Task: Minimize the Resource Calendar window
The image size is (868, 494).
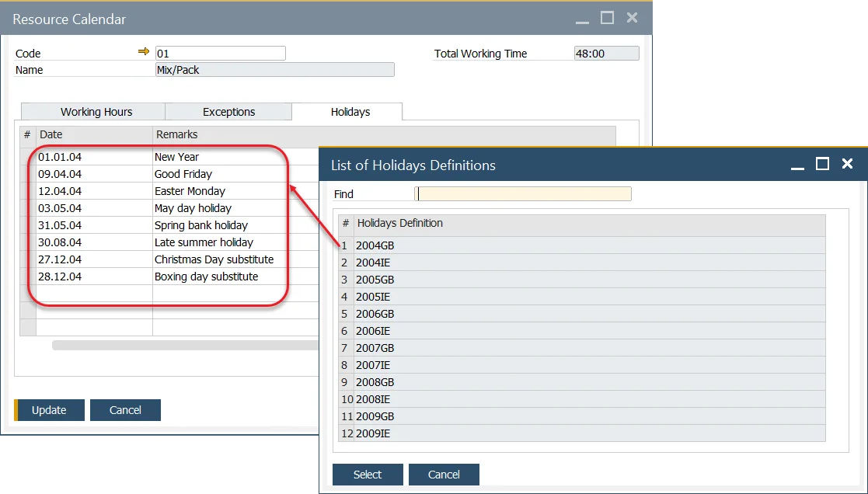Action: coord(582,19)
